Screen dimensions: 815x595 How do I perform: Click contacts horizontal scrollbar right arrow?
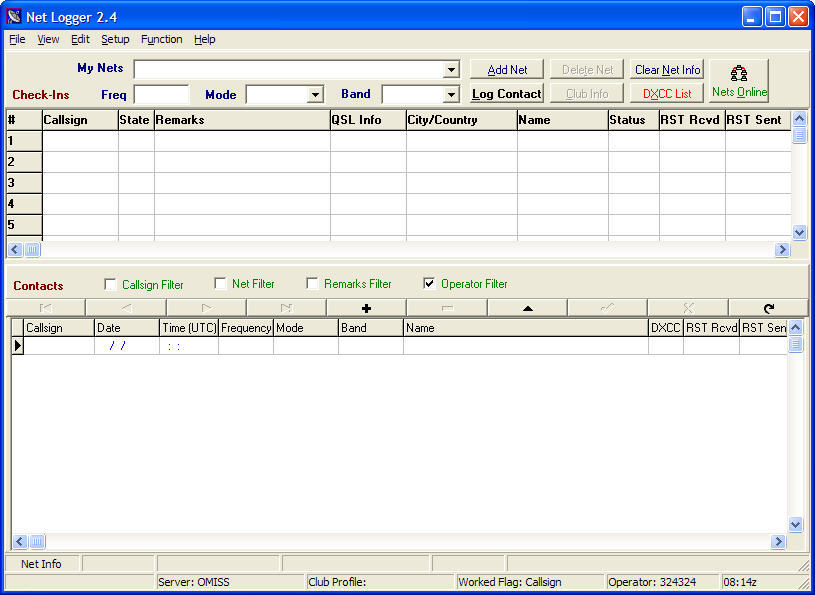coord(778,542)
